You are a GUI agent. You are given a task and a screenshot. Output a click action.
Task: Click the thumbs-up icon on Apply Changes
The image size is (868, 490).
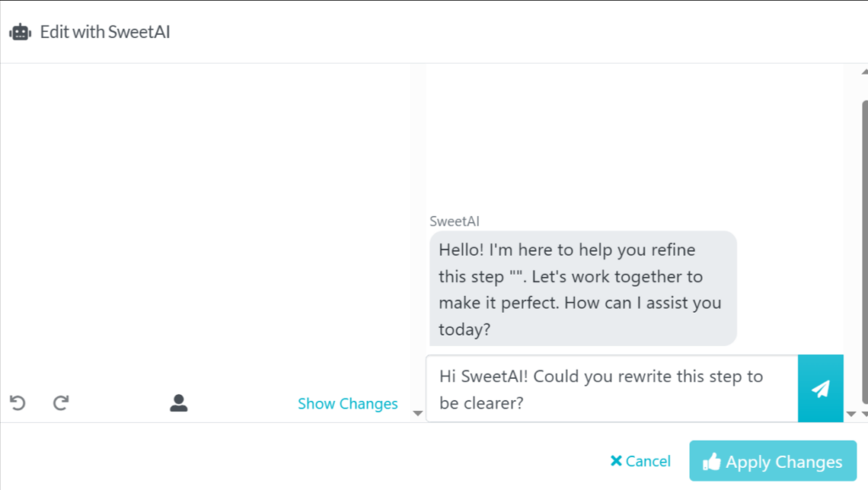pyautogui.click(x=711, y=462)
